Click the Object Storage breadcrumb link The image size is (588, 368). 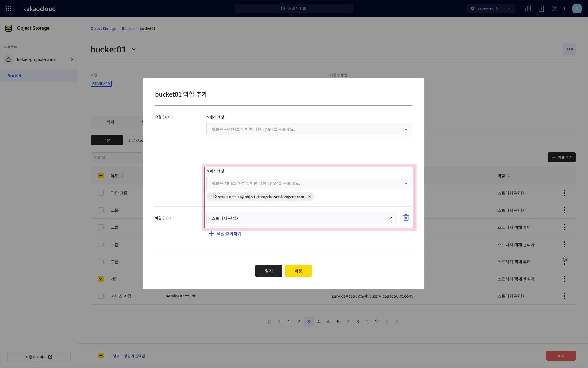coord(103,29)
